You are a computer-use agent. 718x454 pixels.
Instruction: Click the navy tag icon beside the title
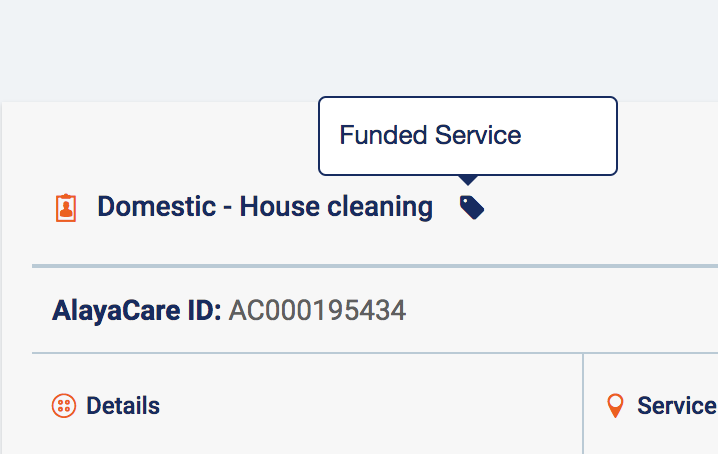(x=472, y=207)
